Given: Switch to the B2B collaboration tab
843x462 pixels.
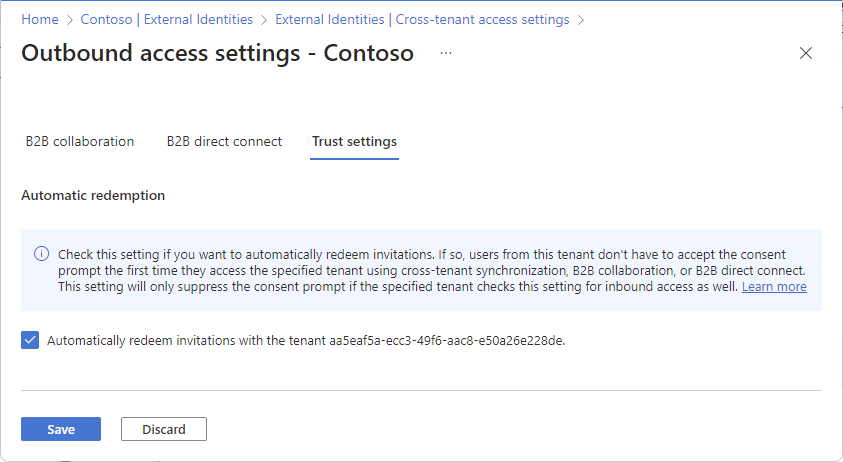Looking at the screenshot, I should (80, 142).
